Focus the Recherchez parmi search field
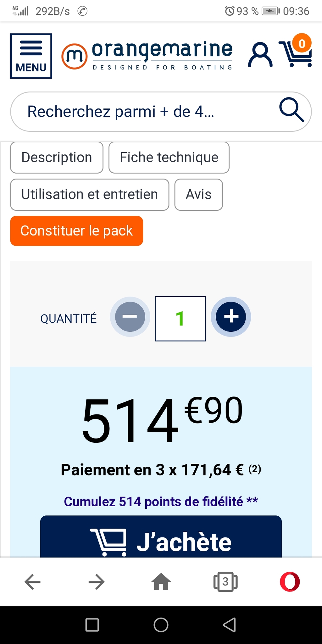Image resolution: width=322 pixels, height=644 pixels. point(142,112)
